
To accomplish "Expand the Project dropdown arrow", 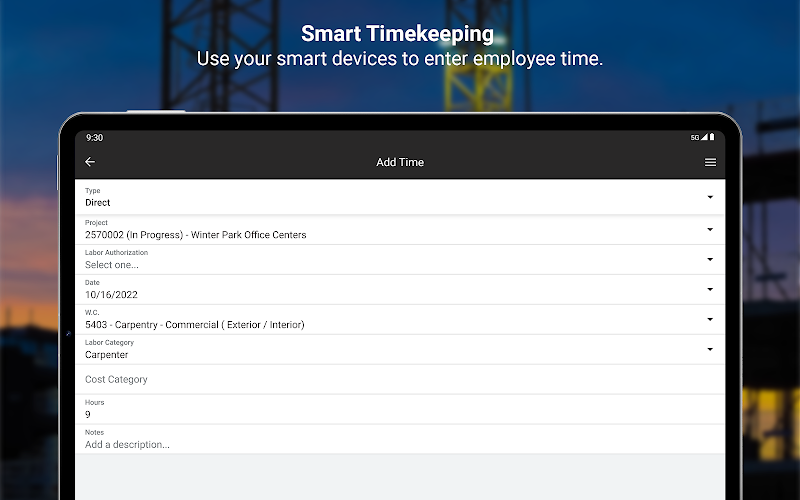I will [x=710, y=230].
